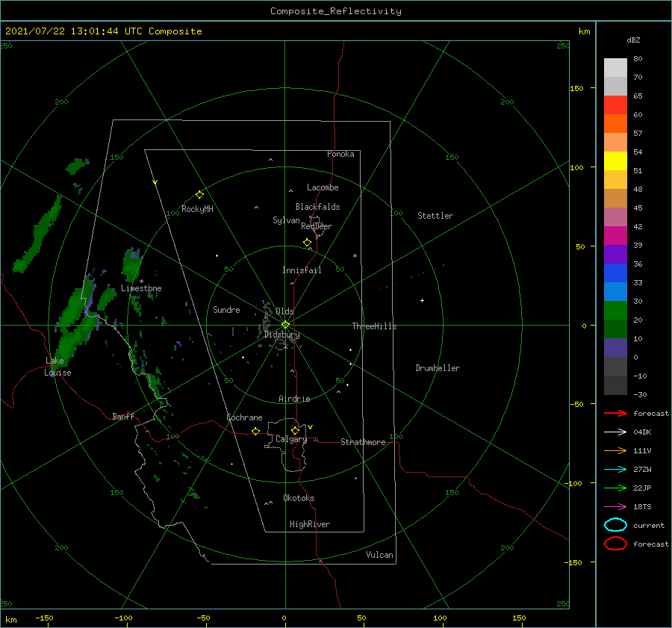Screen dimensions: 672x628
Task: Click the cyan 27ZW arrow icon
Action: 615,470
